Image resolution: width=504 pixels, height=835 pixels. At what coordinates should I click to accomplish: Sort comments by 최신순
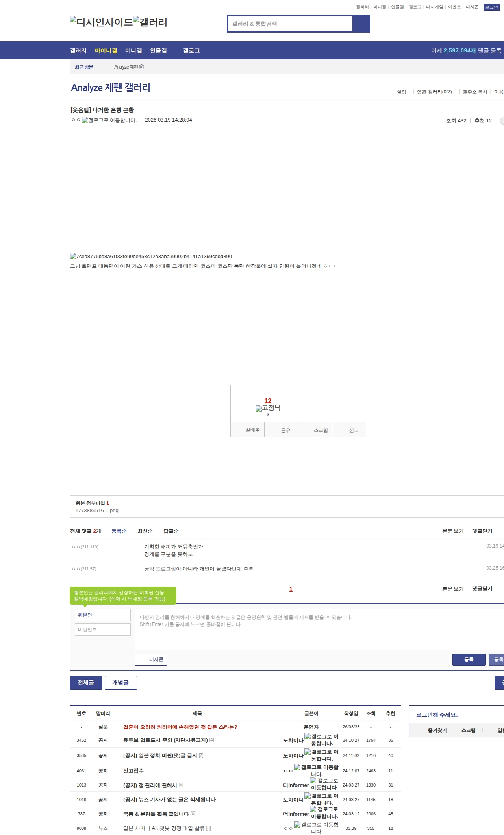tap(145, 531)
